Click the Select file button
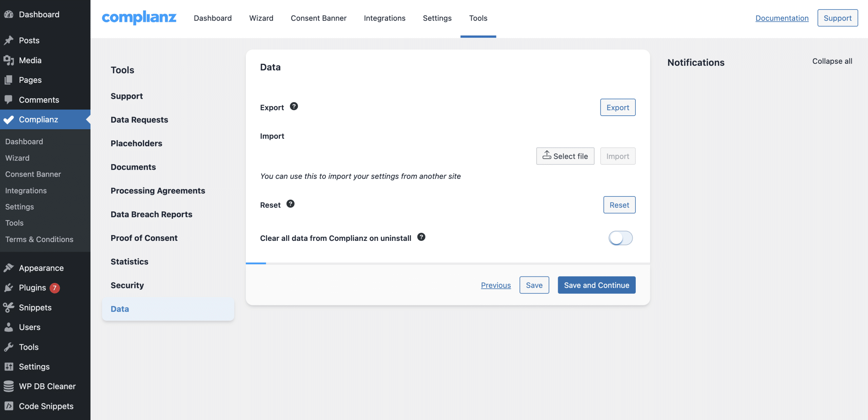The width and height of the screenshot is (868, 420). (565, 156)
